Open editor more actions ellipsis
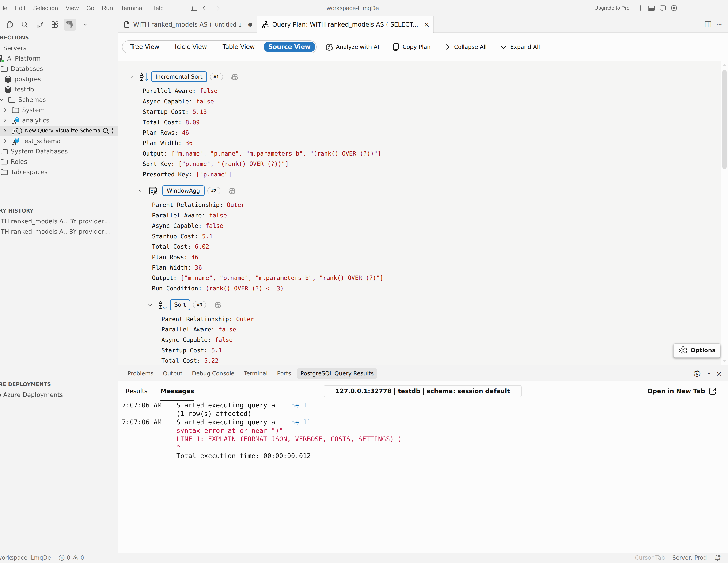The height and width of the screenshot is (563, 728). [719, 24]
